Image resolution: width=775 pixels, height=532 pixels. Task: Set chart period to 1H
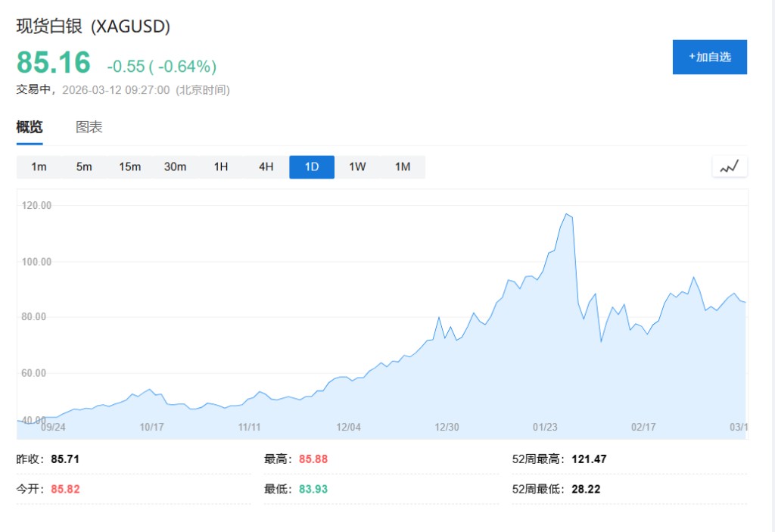[x=220, y=167]
